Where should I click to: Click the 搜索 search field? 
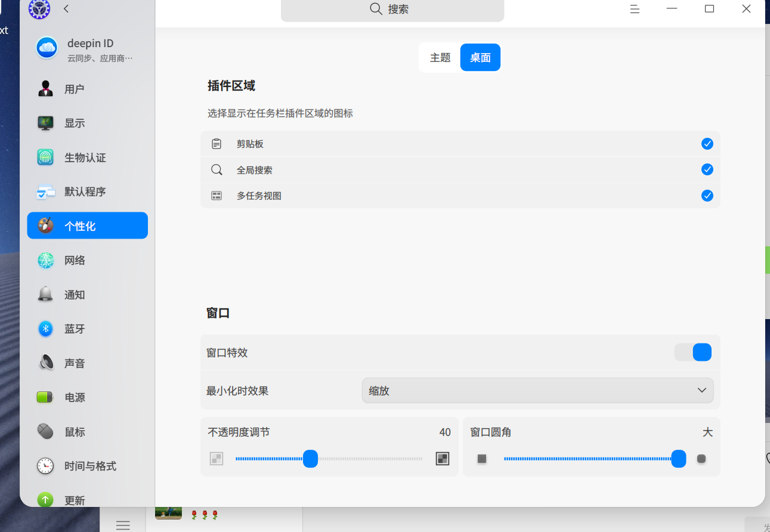[x=392, y=10]
